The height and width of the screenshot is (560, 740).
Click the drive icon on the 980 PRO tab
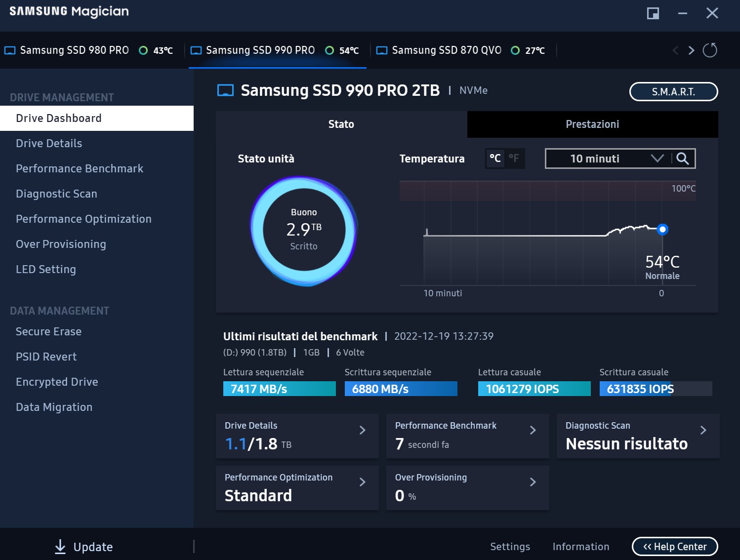10,50
